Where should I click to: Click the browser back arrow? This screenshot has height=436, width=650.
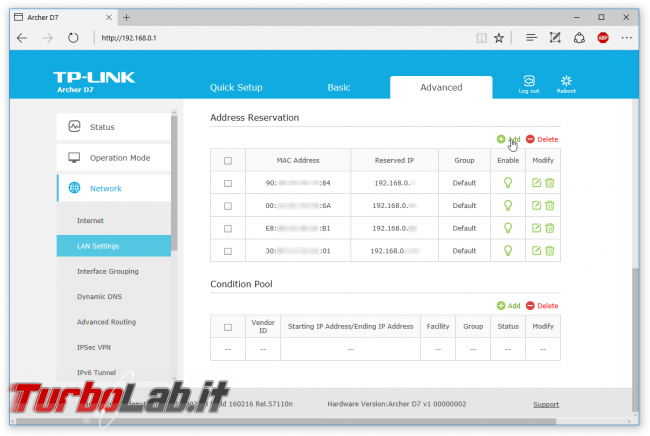(x=22, y=38)
